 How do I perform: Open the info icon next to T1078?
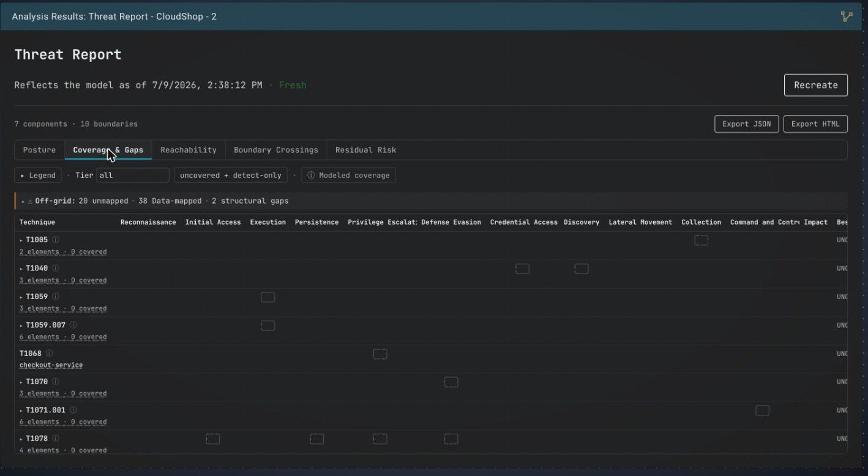tap(55, 438)
